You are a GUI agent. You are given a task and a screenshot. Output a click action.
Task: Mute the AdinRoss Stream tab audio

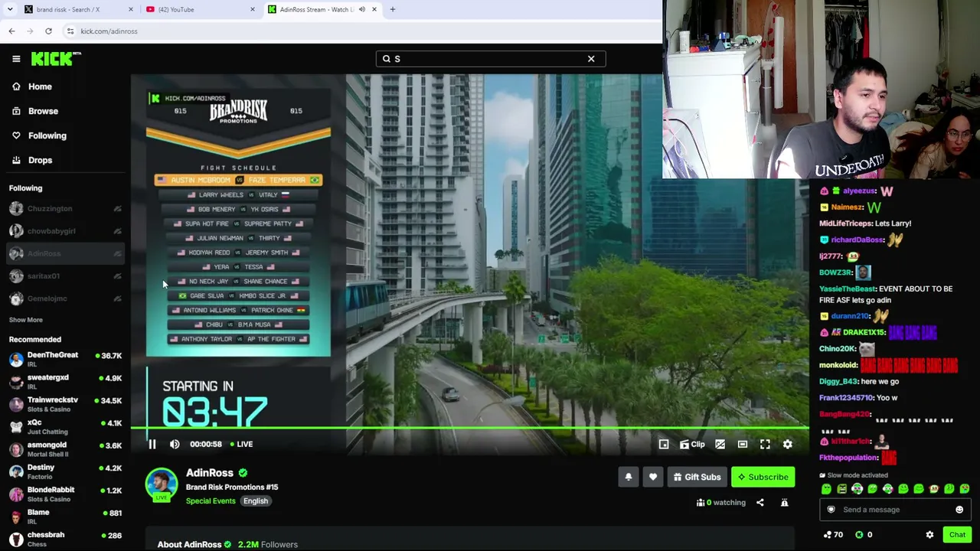pos(362,9)
